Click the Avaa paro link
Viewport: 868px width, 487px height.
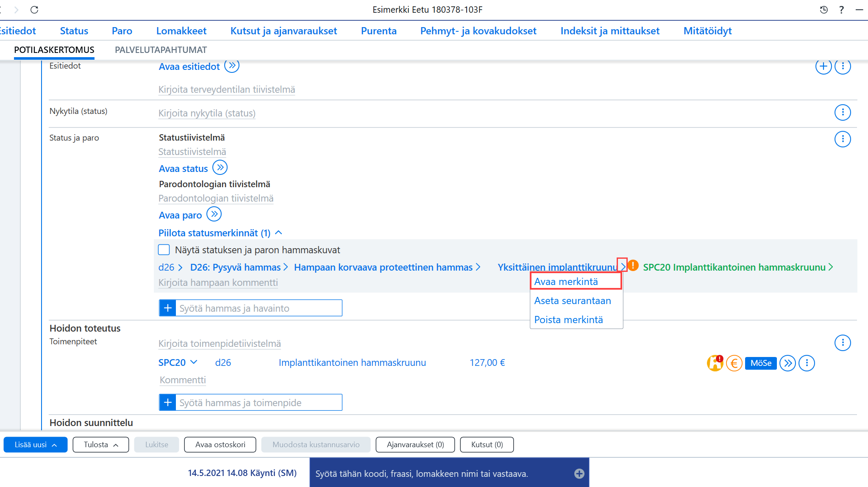click(x=180, y=215)
